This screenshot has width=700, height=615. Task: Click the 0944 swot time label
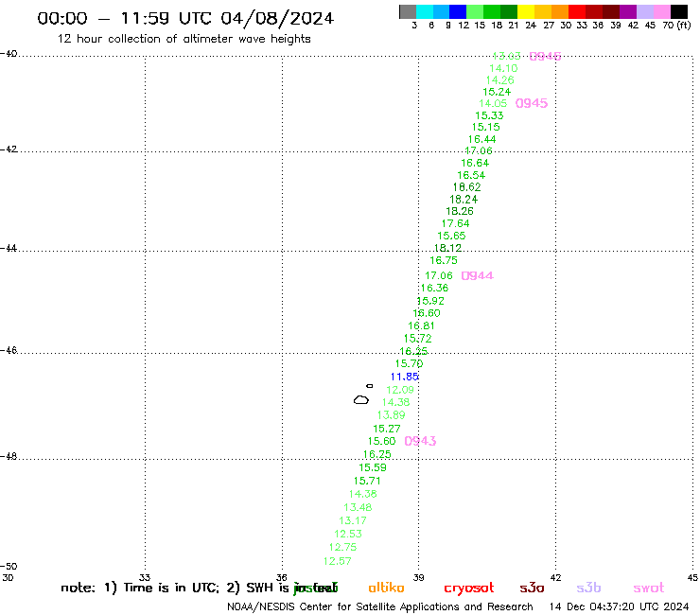click(x=478, y=276)
